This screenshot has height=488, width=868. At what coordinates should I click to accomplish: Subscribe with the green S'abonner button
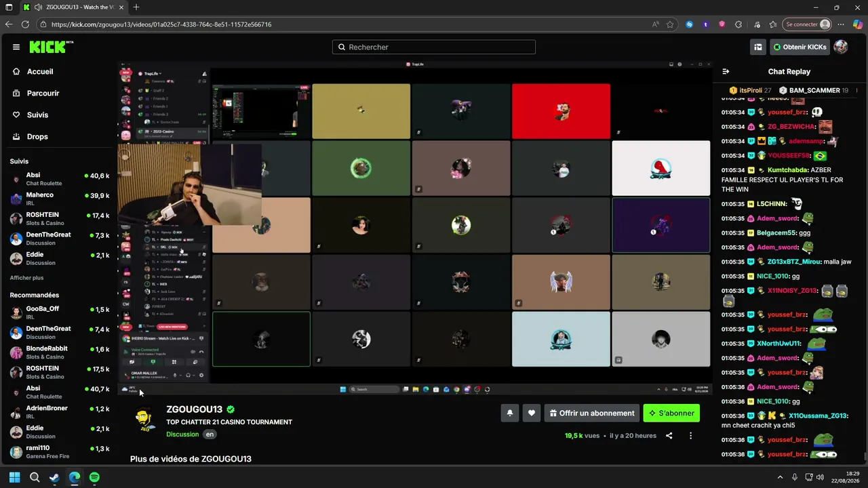pyautogui.click(x=671, y=413)
